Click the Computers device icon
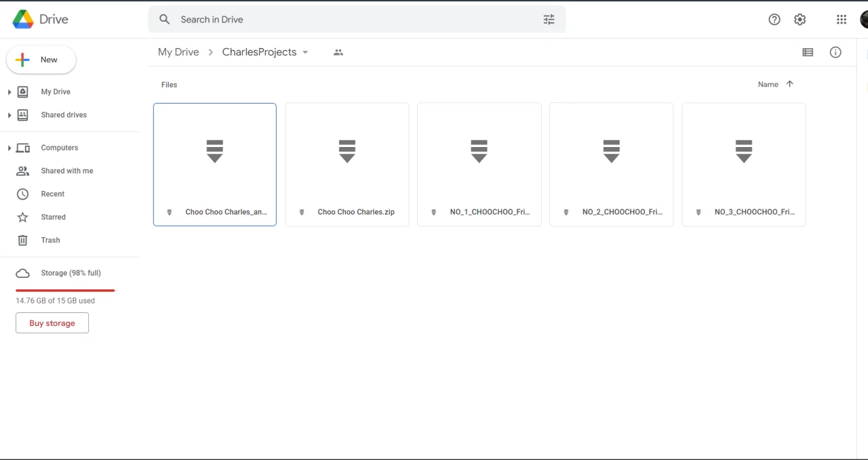 click(22, 148)
